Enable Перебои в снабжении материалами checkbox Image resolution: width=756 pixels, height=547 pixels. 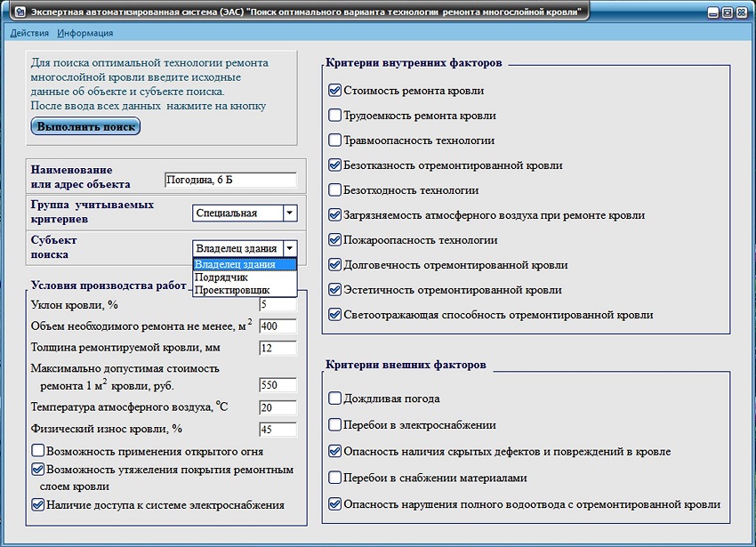pyautogui.click(x=334, y=477)
